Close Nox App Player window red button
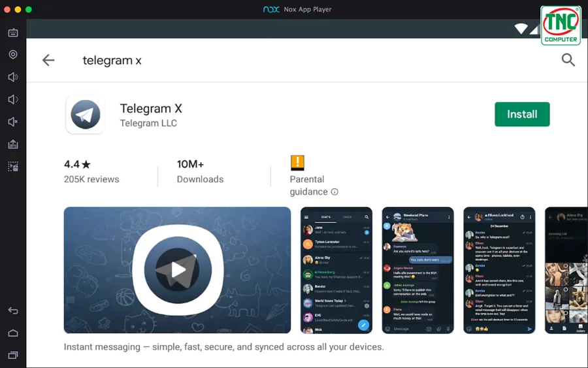The width and height of the screenshot is (588, 368). coord(7,9)
